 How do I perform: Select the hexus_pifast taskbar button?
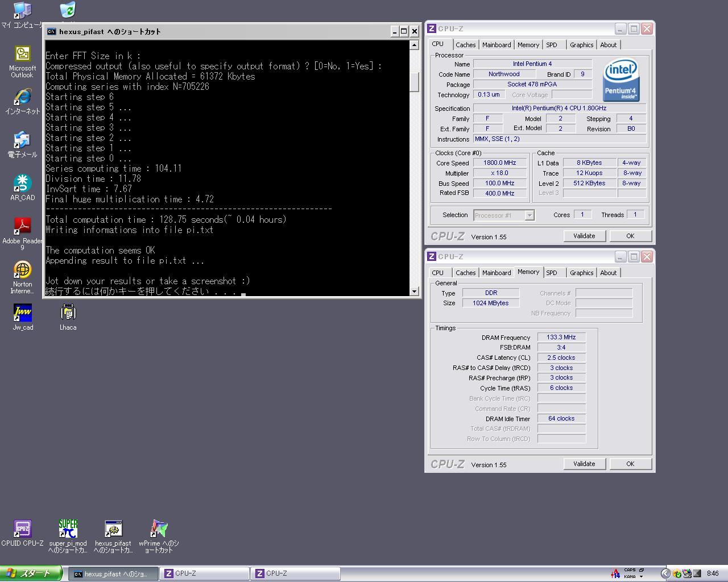[x=113, y=574]
